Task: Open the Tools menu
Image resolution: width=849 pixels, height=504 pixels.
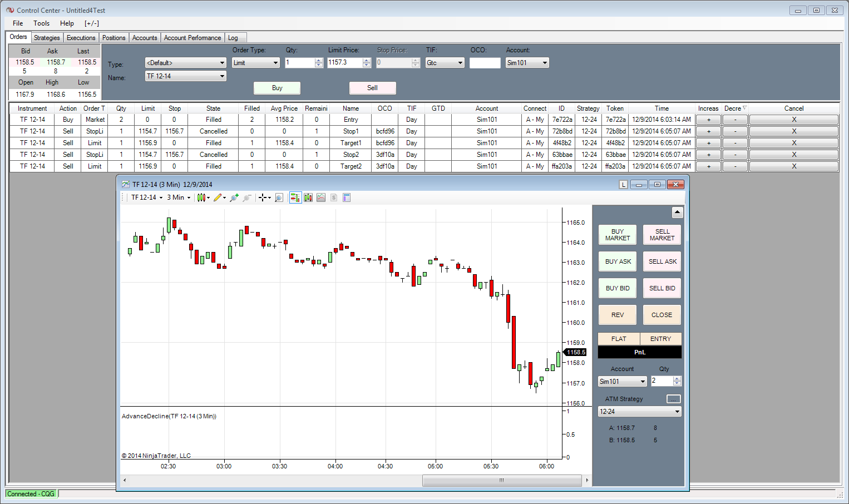Action: point(42,23)
